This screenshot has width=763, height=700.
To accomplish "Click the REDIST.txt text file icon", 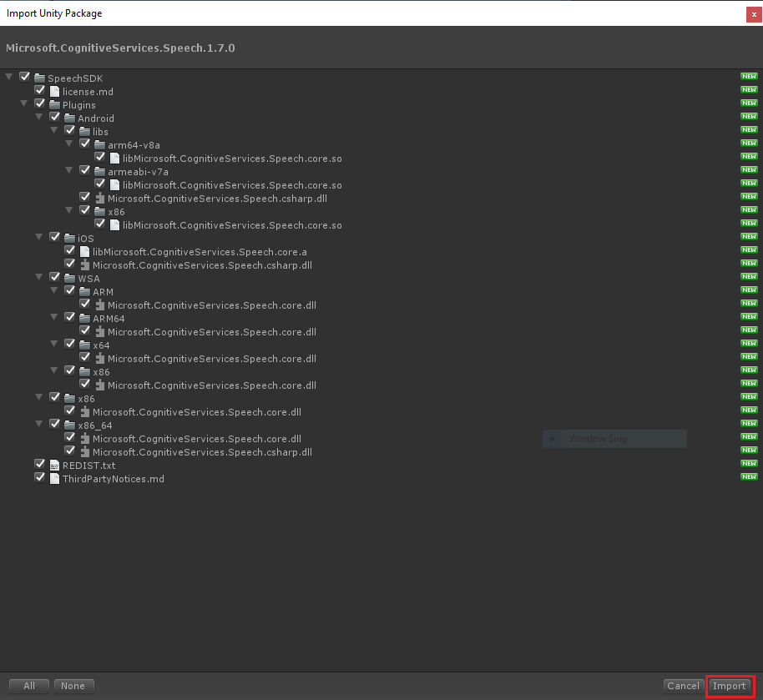I will click(54, 466).
